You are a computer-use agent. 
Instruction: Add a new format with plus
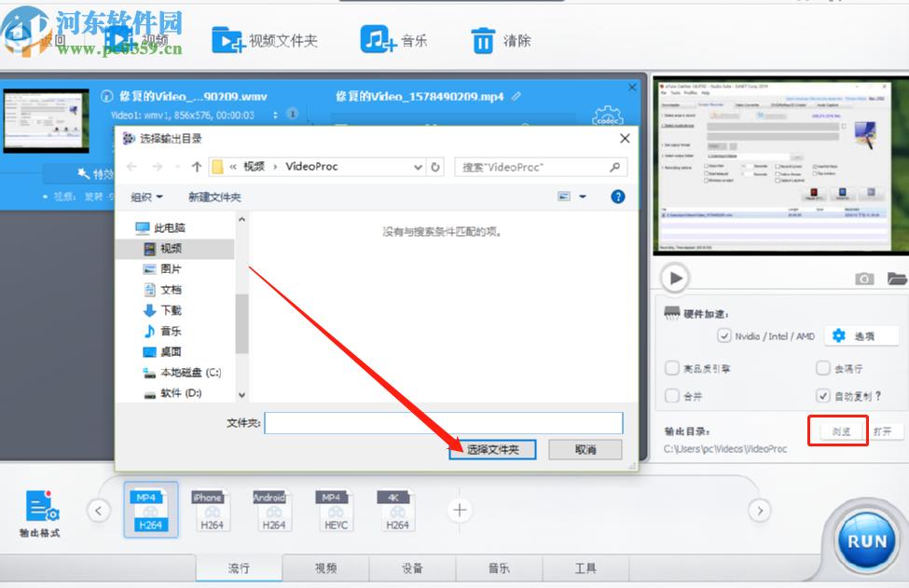tap(460, 511)
